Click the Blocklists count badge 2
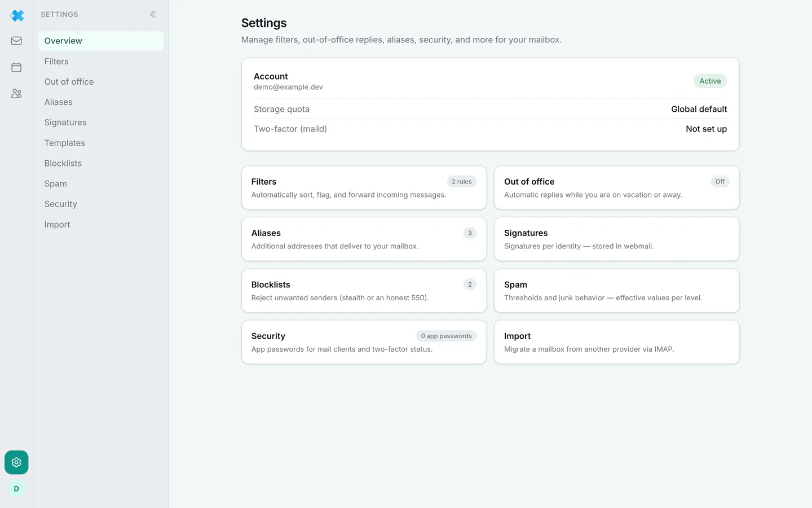812x508 pixels. tap(470, 284)
